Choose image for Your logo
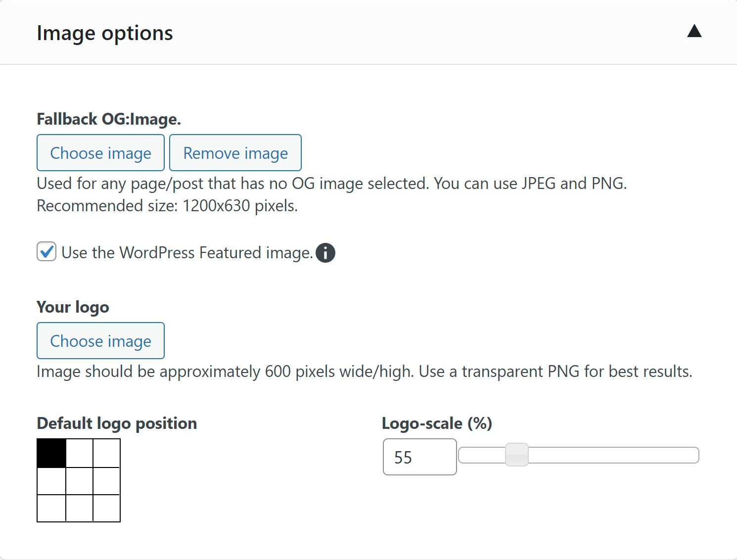This screenshot has height=560, width=737. [100, 341]
